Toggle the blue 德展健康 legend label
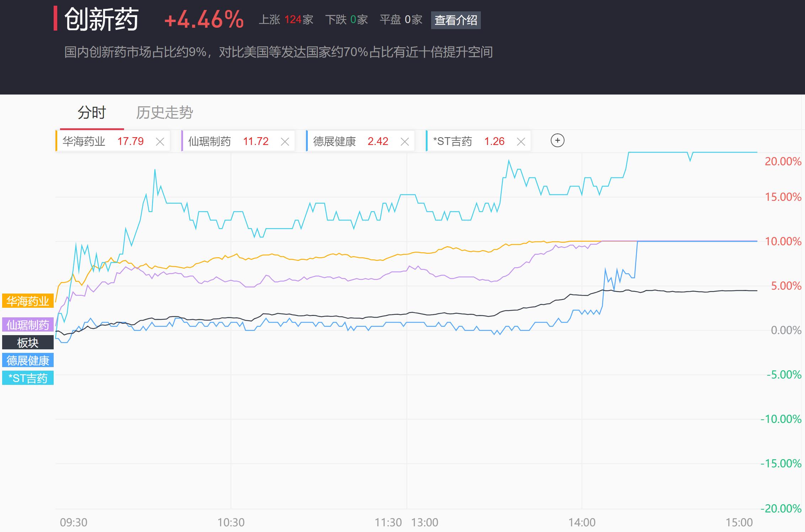805x532 pixels. coord(28,360)
